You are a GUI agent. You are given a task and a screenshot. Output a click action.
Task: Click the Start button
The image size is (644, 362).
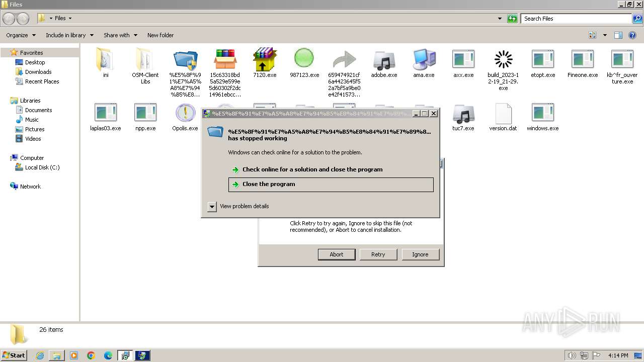coord(14,355)
